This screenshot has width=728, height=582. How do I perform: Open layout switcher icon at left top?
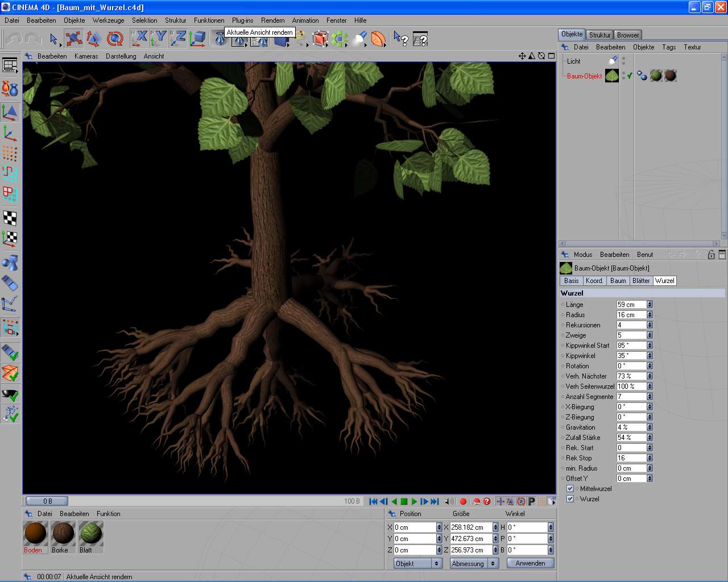tap(10, 65)
